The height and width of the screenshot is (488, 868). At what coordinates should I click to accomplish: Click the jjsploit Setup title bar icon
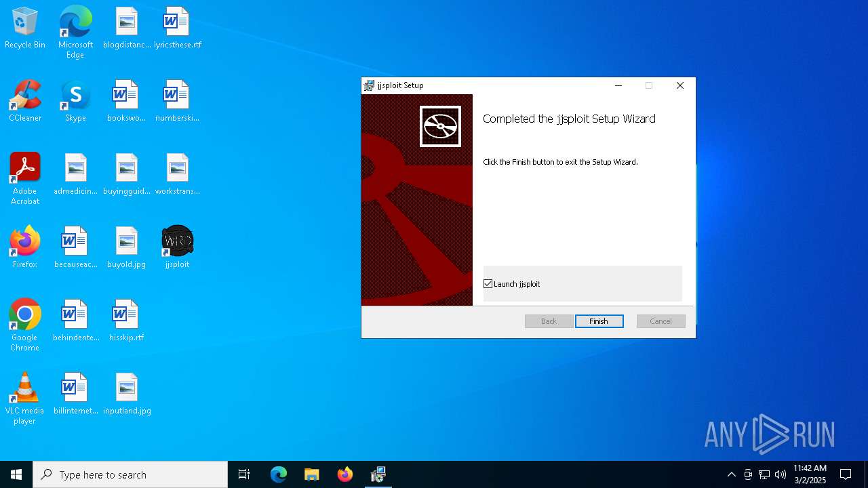tap(369, 85)
